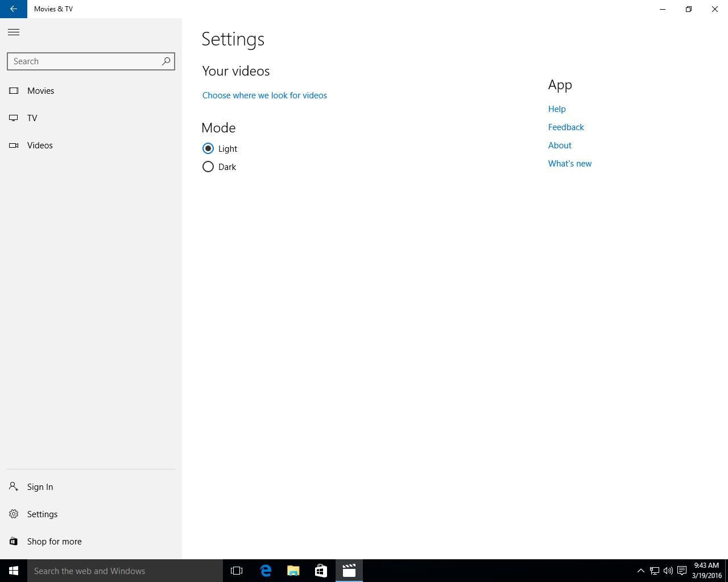Image resolution: width=728 pixels, height=582 pixels.
Task: Open the About link
Action: pyautogui.click(x=560, y=145)
